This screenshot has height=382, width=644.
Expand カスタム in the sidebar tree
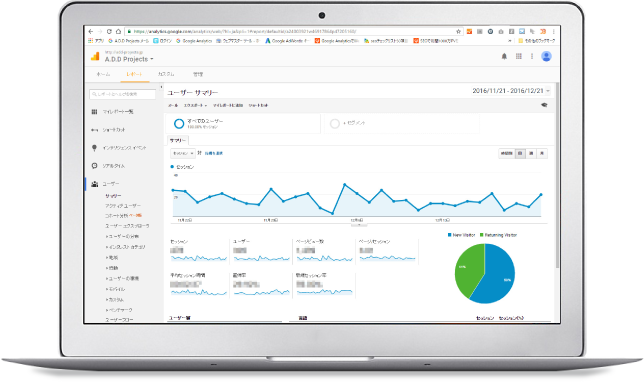[x=115, y=300]
